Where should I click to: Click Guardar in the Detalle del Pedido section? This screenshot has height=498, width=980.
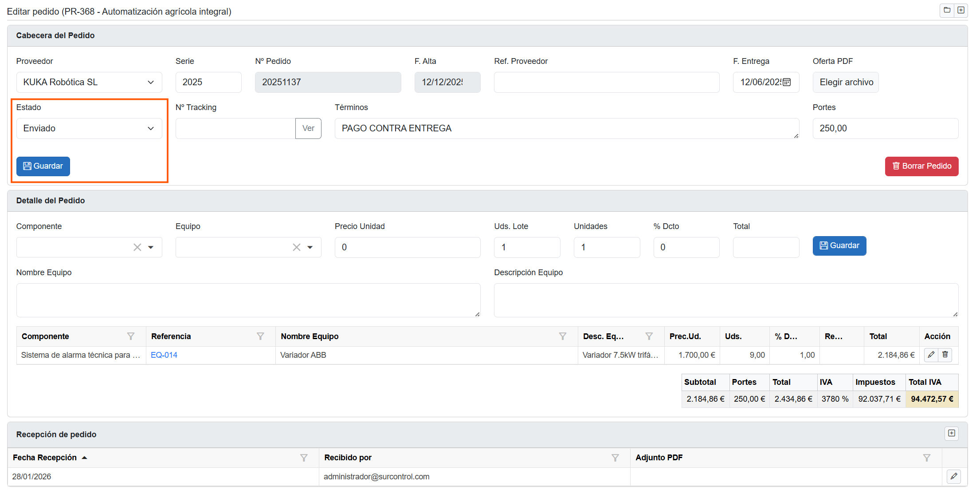839,245
